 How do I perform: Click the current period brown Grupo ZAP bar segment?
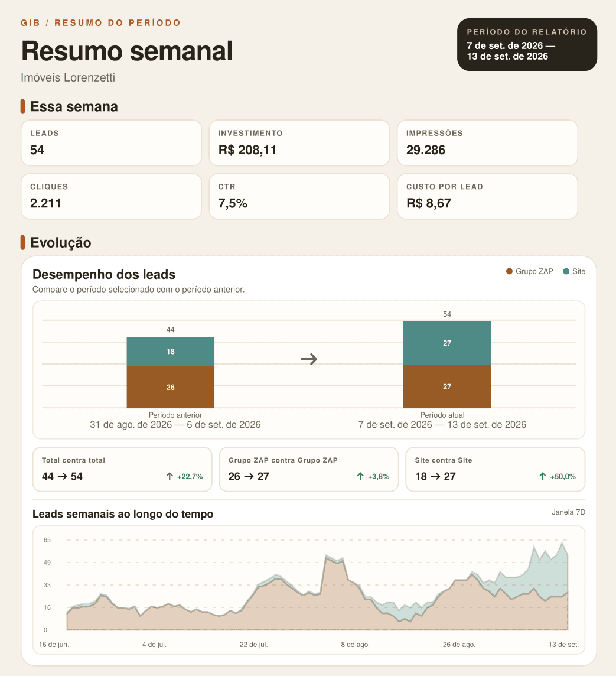click(x=447, y=386)
